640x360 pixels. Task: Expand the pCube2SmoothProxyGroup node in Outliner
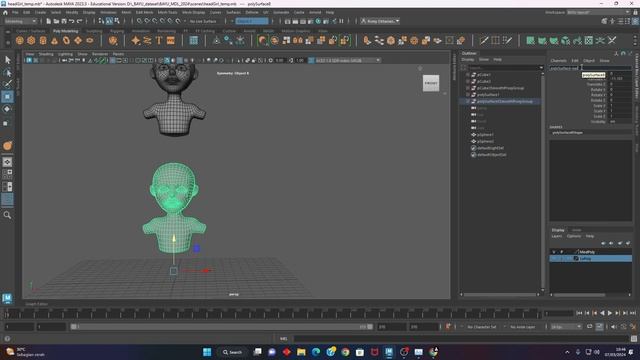(468, 88)
